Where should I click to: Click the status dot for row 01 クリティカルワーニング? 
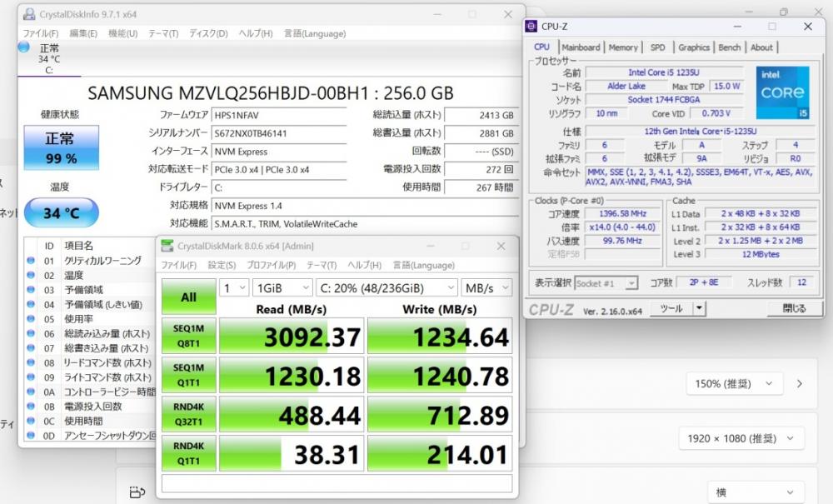click(x=31, y=260)
